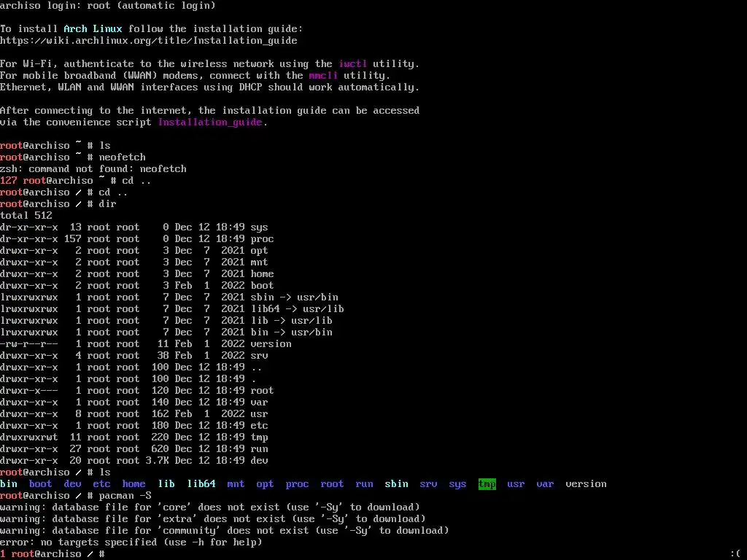Click the 'run' row sized 620

point(134,448)
